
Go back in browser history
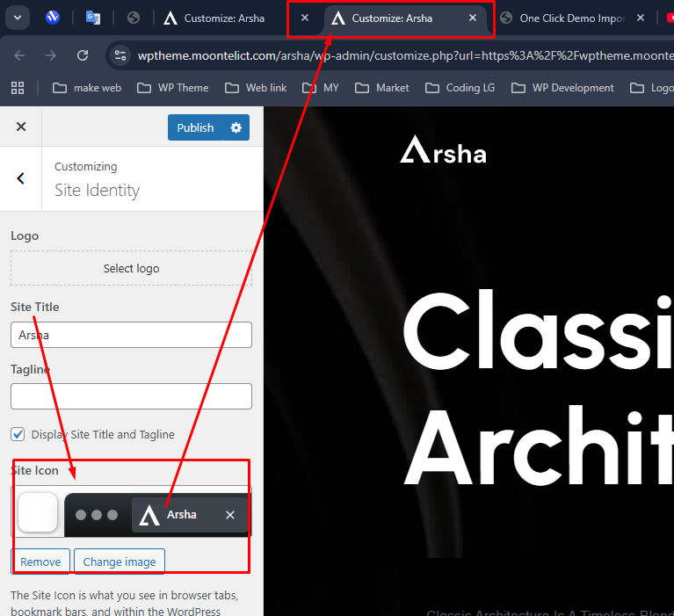pos(20,55)
